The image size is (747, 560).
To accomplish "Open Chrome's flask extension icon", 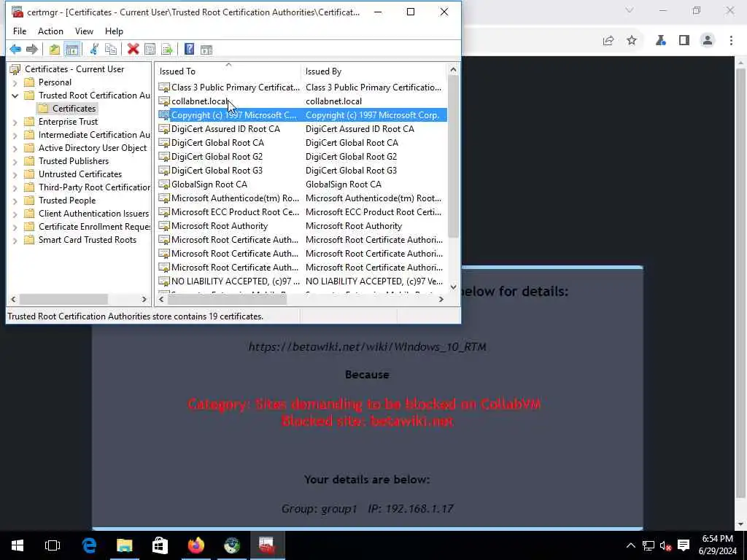I will click(x=661, y=41).
